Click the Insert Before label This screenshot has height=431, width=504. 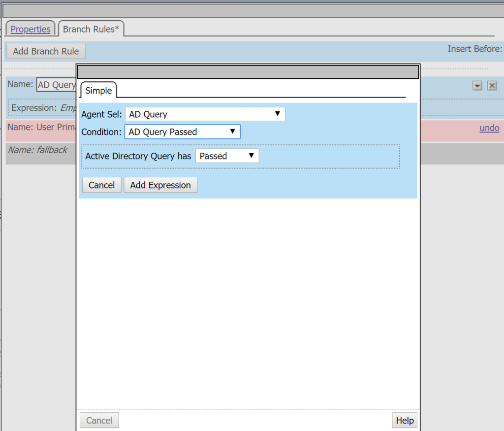pos(475,49)
